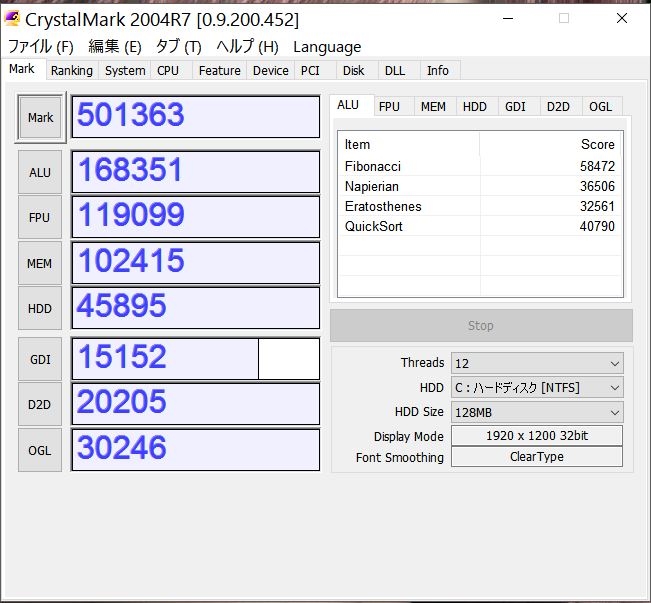The image size is (651, 603).
Task: Open the ファイル (F) menu
Action: [41, 47]
